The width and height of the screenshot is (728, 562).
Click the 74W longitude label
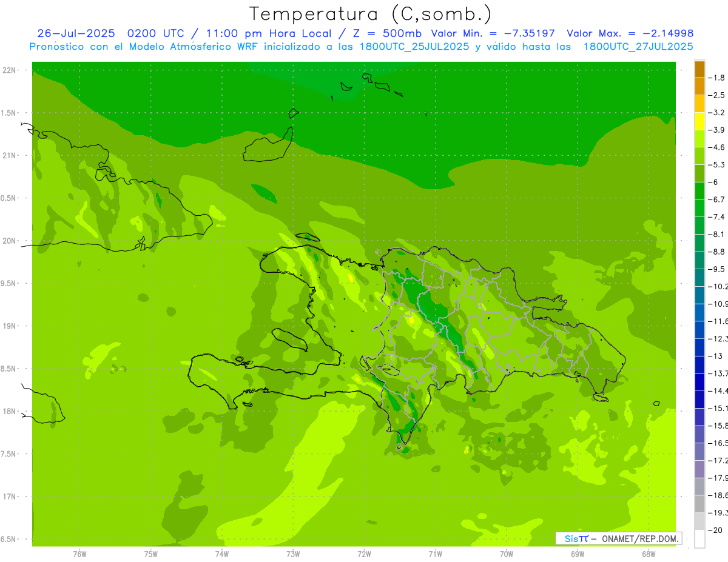click(x=222, y=554)
